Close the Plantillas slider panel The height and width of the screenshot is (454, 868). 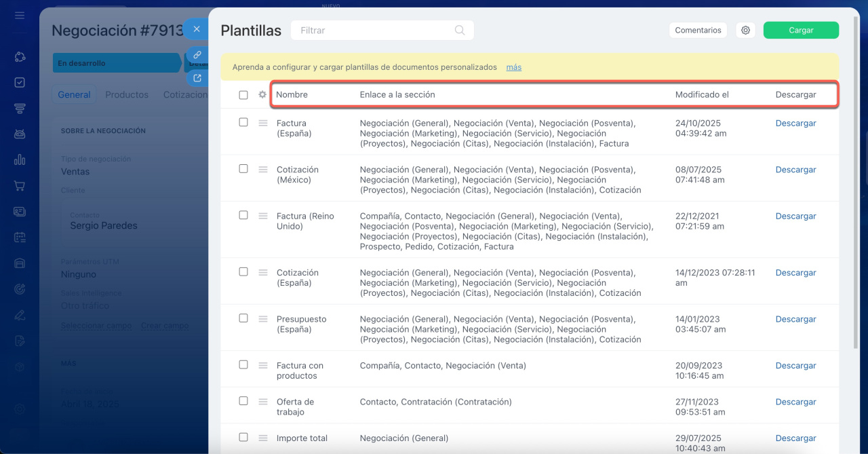(197, 29)
